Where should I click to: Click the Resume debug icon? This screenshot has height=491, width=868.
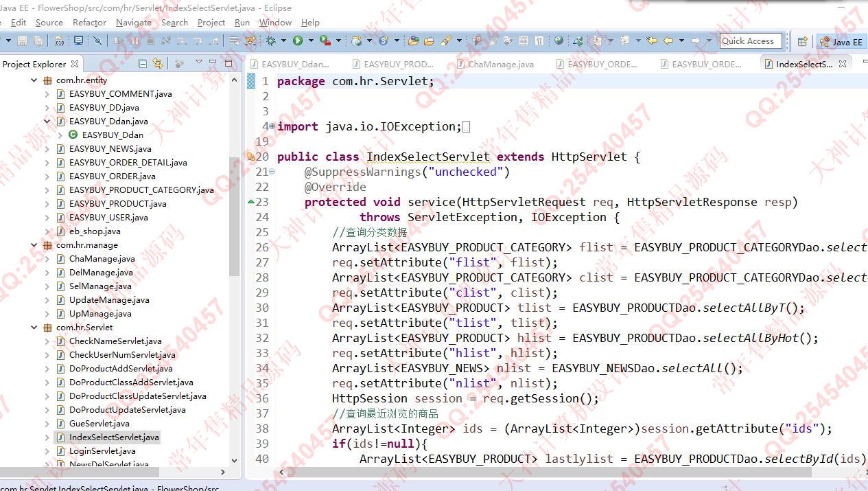coord(118,41)
